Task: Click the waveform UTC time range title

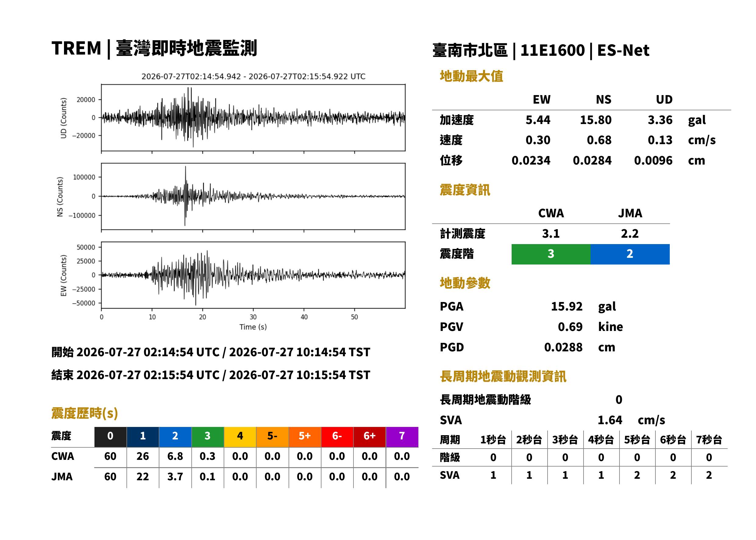Action: tap(253, 76)
